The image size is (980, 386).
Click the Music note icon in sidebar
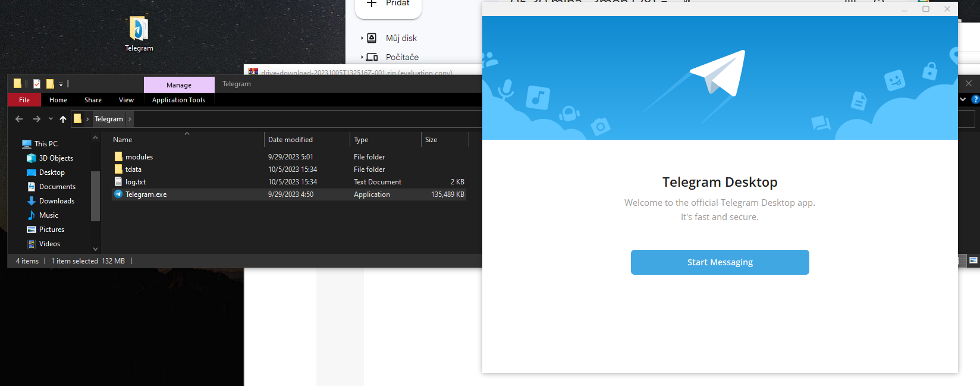point(32,215)
